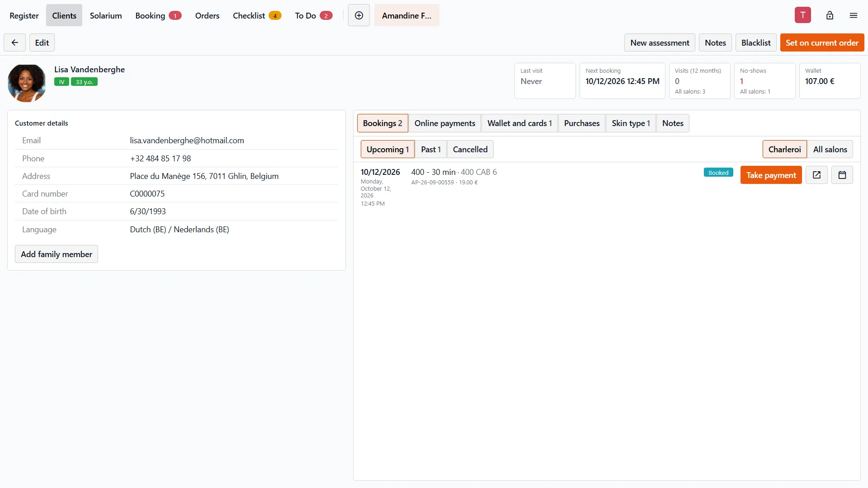Click Take payment for the booking

tap(771, 175)
